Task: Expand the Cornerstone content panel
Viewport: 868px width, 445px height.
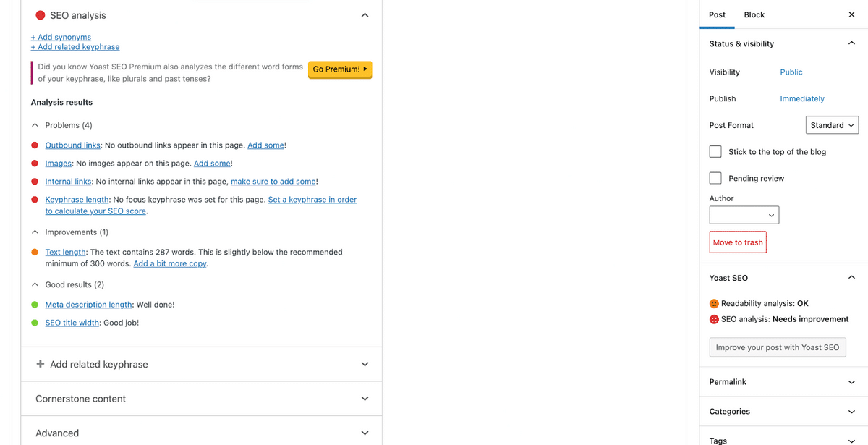Action: tap(365, 399)
